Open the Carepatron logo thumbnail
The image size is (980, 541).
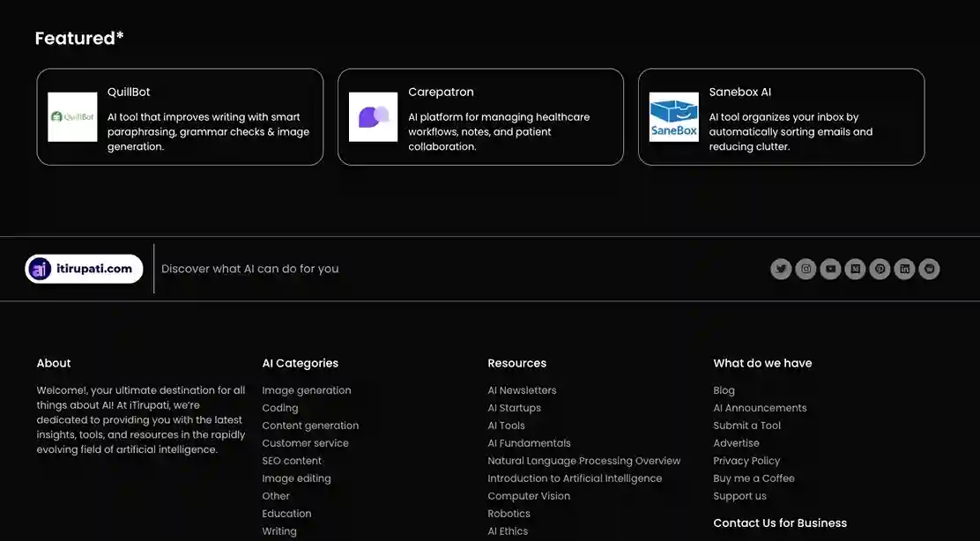373,117
